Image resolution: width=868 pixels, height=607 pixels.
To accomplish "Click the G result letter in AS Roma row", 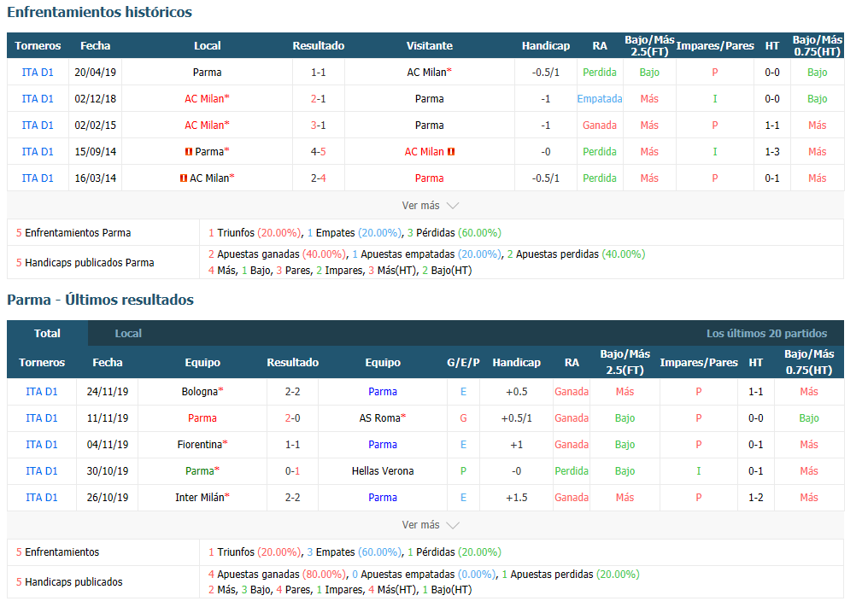I will click(463, 418).
